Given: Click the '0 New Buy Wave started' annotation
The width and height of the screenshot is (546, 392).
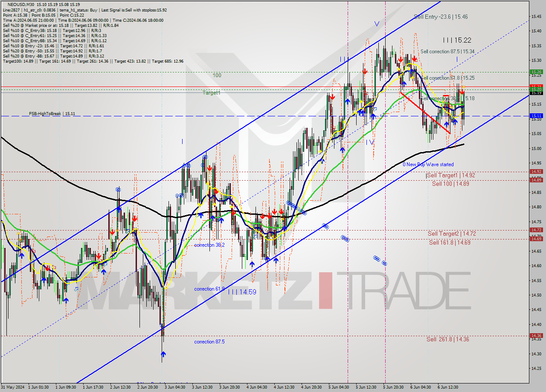Looking at the screenshot, I should (x=428, y=164).
